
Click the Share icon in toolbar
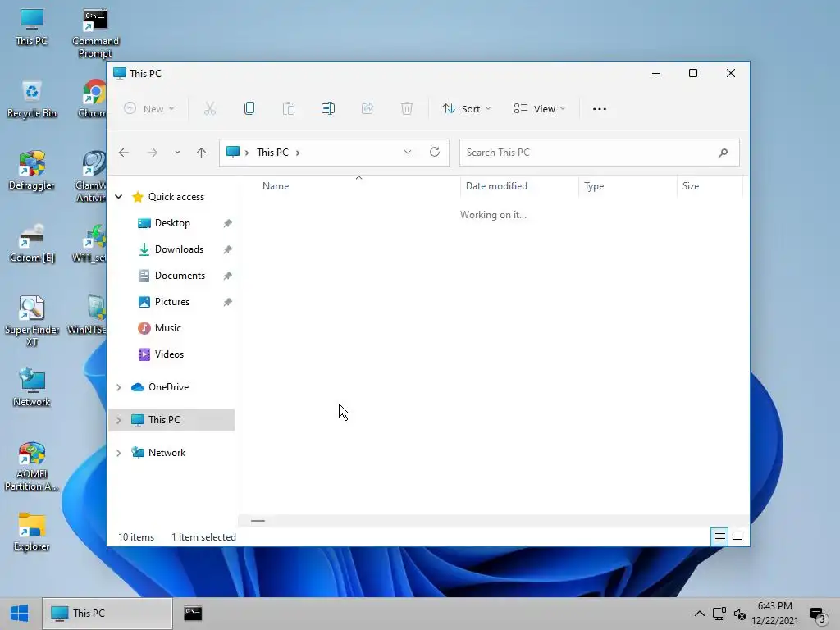point(367,109)
